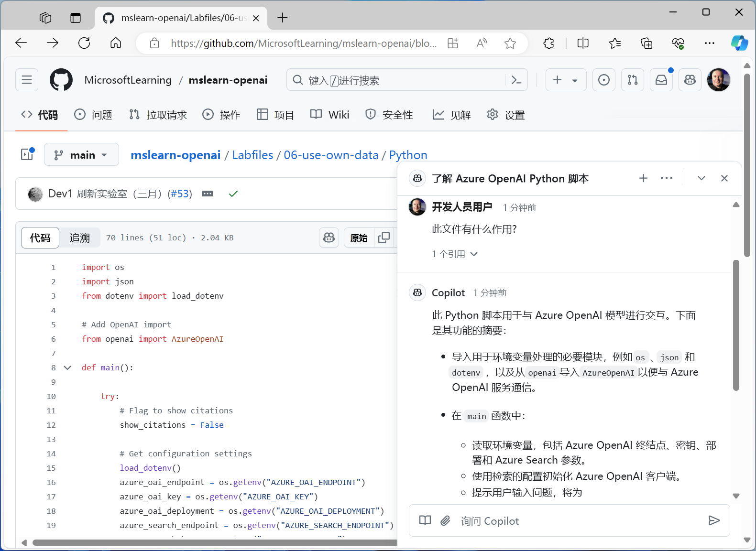The width and height of the screenshot is (756, 551).
Task: Open Copilot knowledge base book icon
Action: click(x=425, y=520)
